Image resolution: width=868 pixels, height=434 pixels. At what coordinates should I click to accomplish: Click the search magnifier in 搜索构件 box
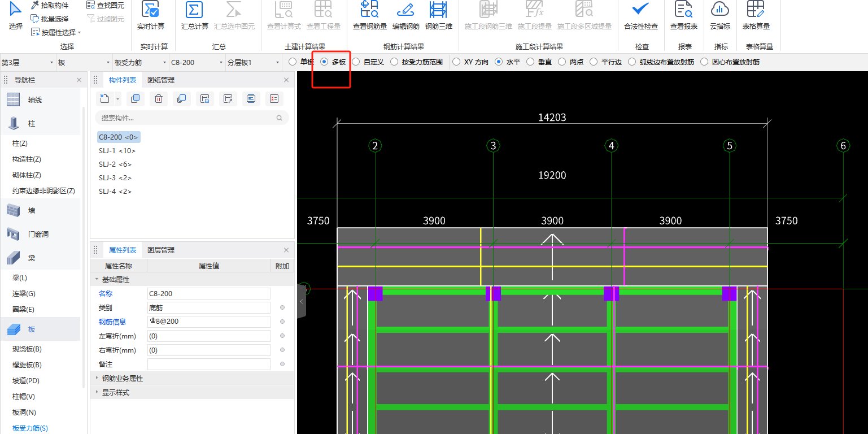click(279, 118)
